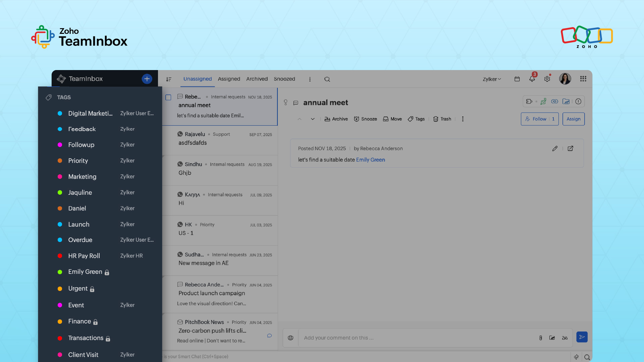Switch to the Archived tab

(257, 79)
